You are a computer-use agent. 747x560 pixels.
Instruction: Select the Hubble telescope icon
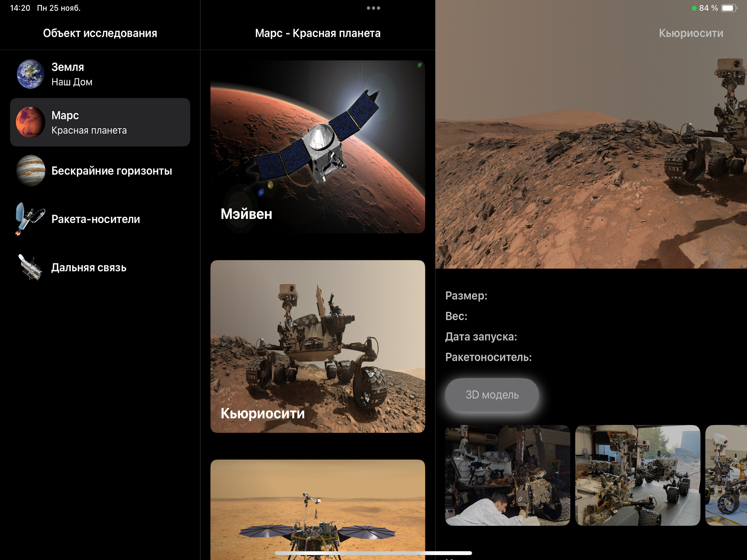[30, 267]
